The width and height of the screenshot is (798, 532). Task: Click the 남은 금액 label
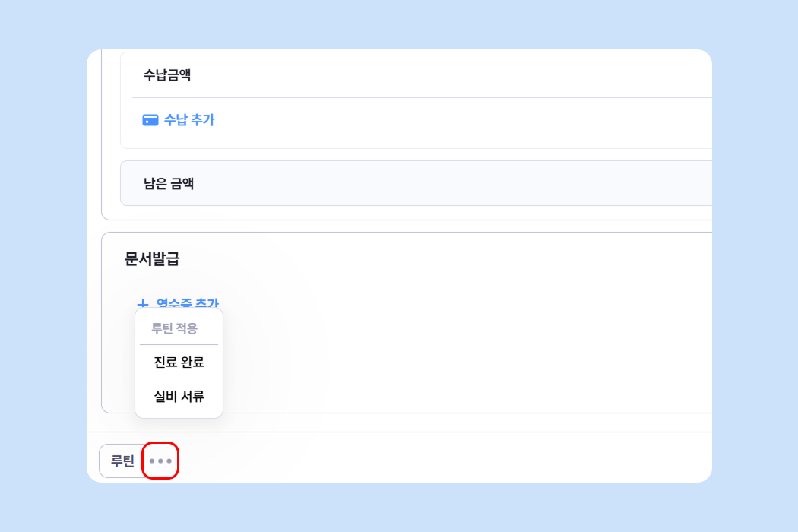169,183
